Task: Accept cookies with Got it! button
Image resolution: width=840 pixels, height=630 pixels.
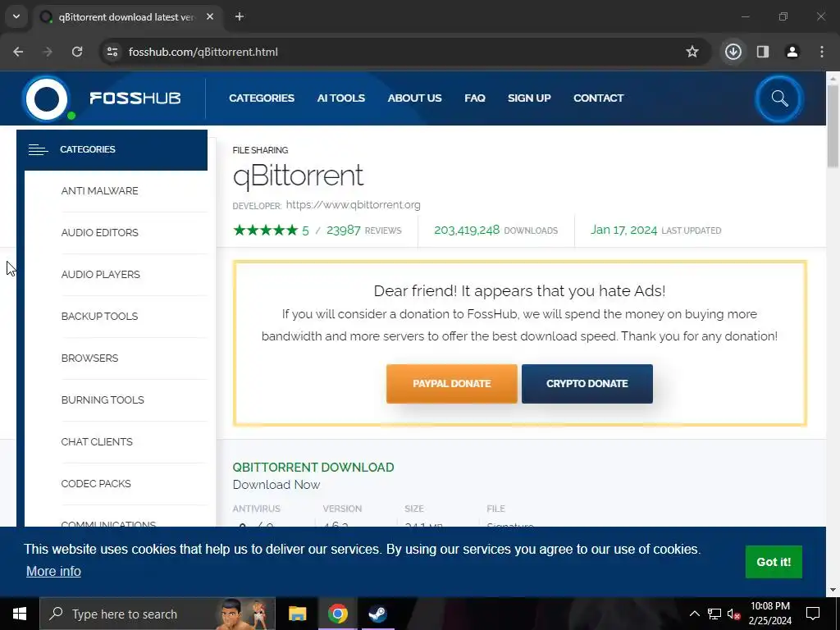Action: coord(774,562)
